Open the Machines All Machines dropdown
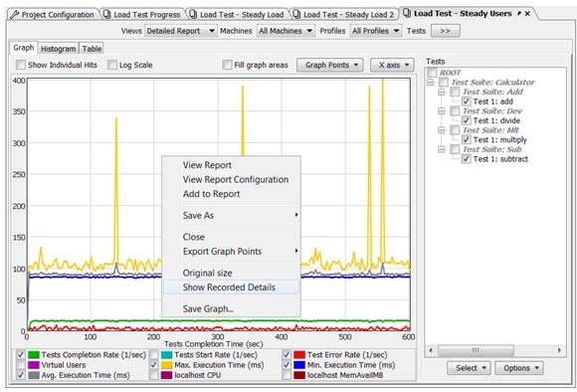Viewport: 577px width, 392px height. click(286, 31)
